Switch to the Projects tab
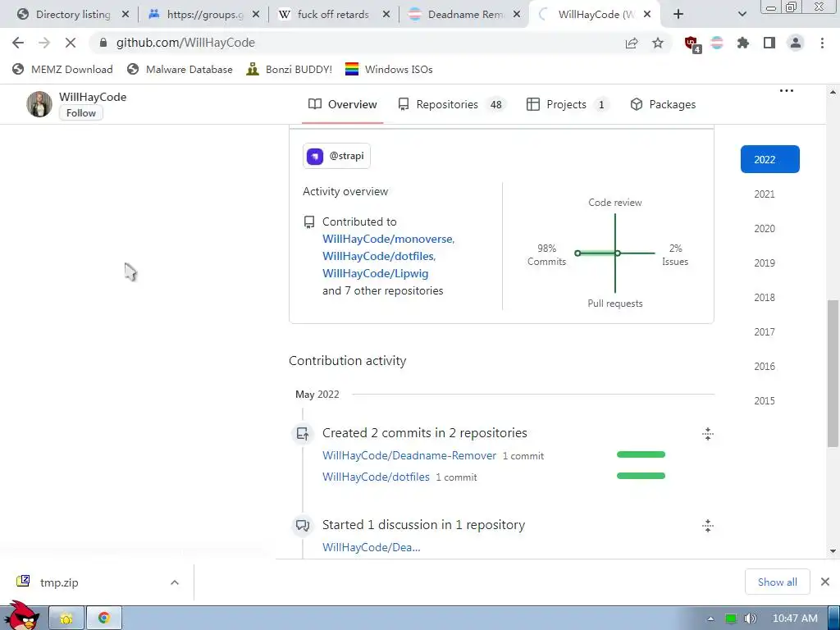This screenshot has width=840, height=630. (568, 104)
